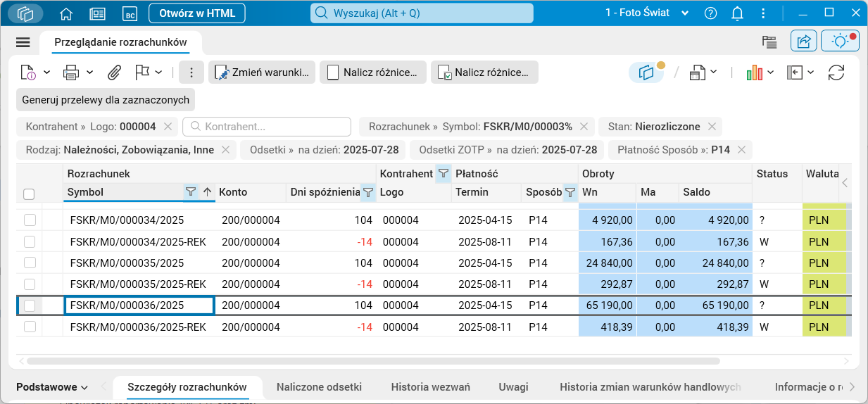This screenshot has width=868, height=404.
Task: Click the side panel toggle icon
Action: [795, 72]
